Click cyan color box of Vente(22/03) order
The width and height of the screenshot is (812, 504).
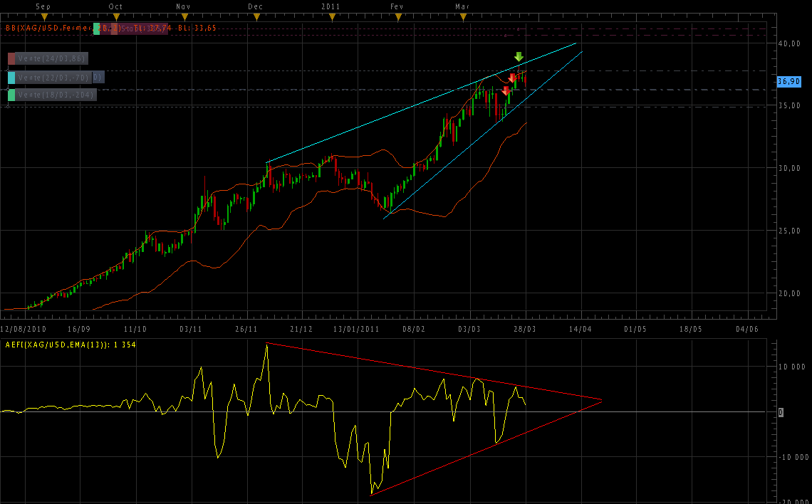click(x=11, y=77)
